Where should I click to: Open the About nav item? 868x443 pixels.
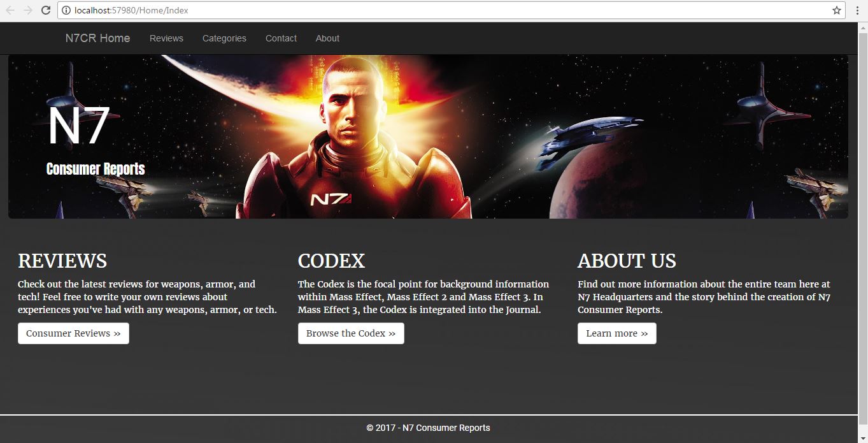(327, 38)
